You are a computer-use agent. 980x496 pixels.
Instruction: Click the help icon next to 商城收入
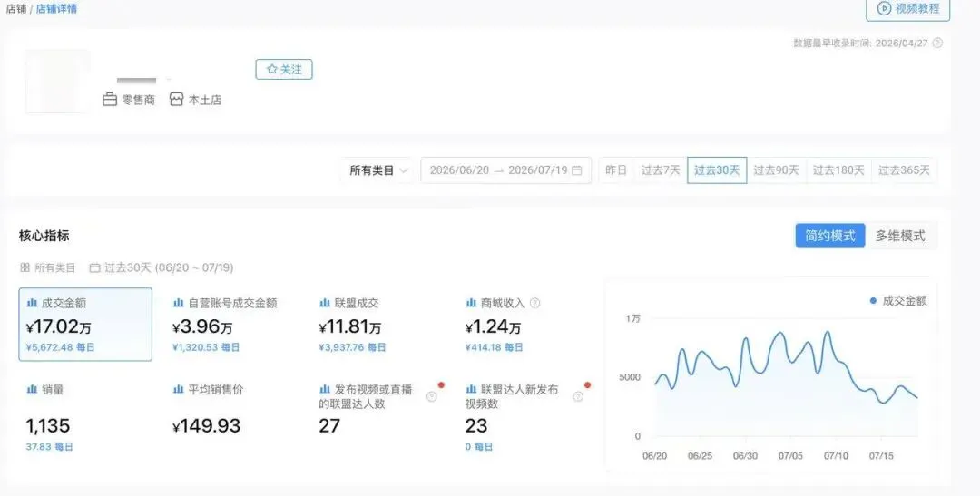click(535, 303)
